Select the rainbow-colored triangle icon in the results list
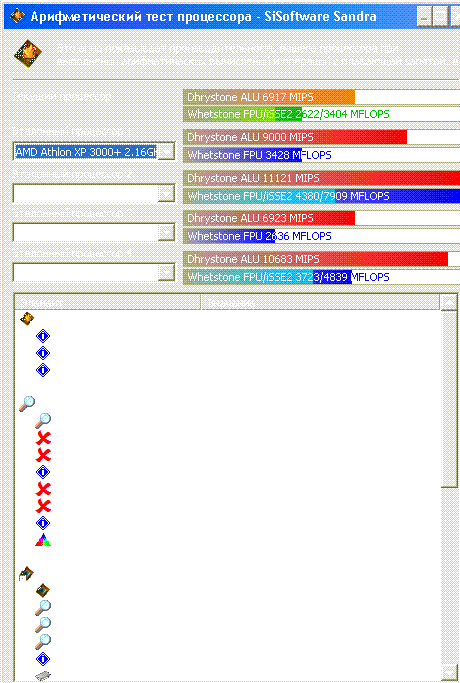460x683 pixels. pos(43,540)
